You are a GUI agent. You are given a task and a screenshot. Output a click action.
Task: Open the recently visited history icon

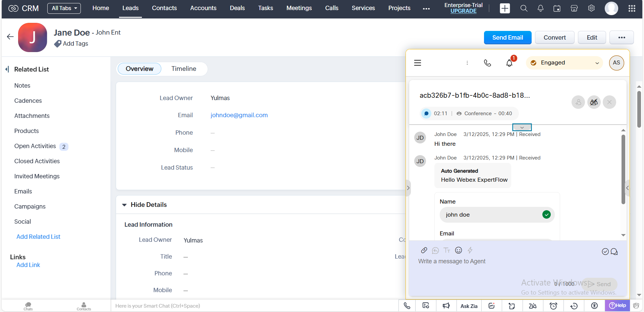[x=574, y=306]
